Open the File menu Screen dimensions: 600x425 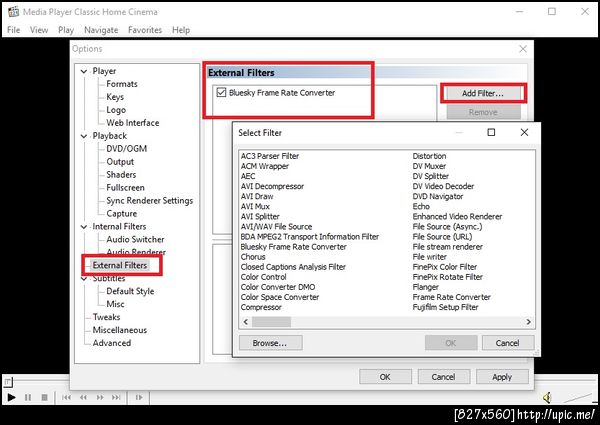[x=13, y=30]
